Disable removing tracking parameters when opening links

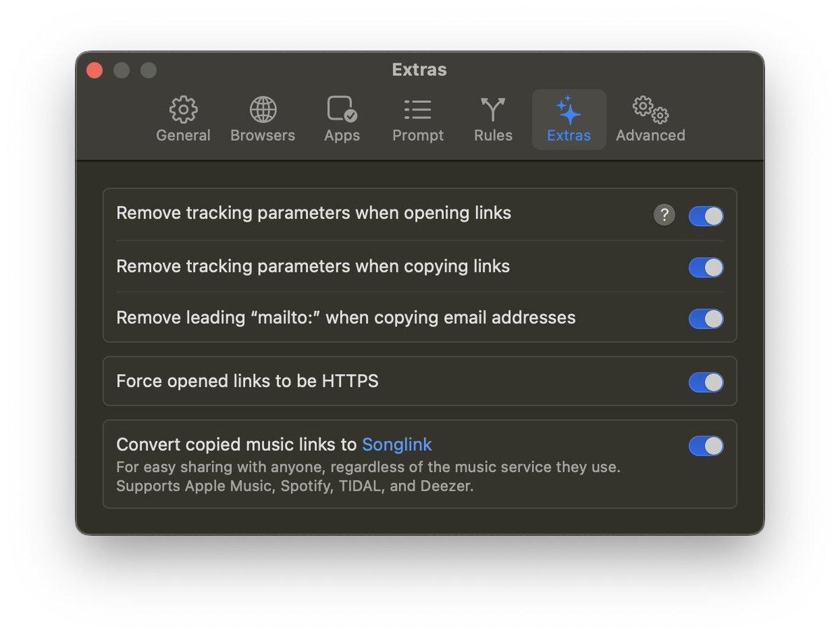(x=706, y=216)
